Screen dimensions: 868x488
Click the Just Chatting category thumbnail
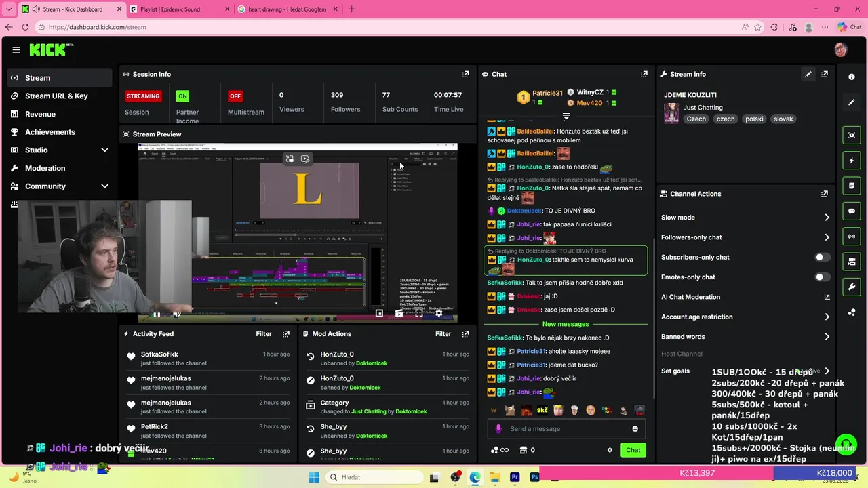(671, 113)
